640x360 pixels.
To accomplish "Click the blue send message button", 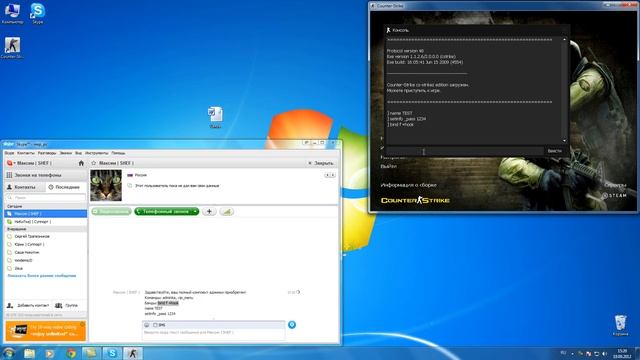I will pos(292,325).
